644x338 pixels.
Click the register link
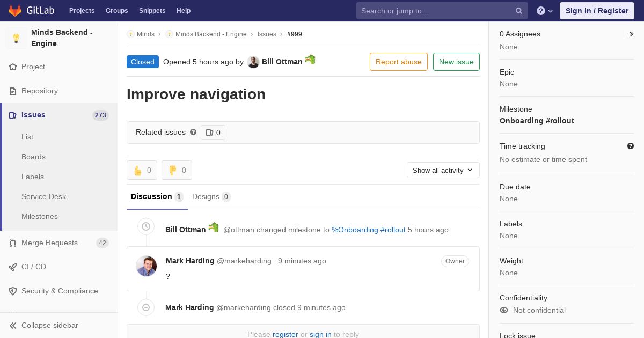click(286, 334)
